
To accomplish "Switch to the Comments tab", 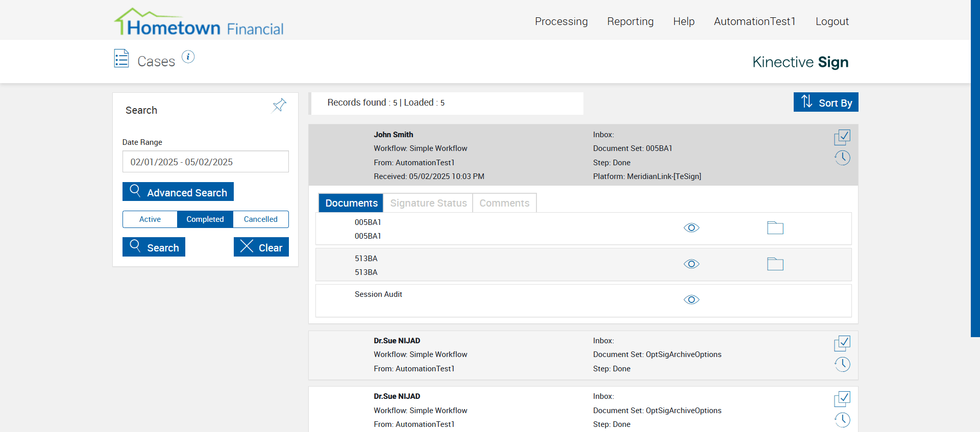I will tap(504, 203).
